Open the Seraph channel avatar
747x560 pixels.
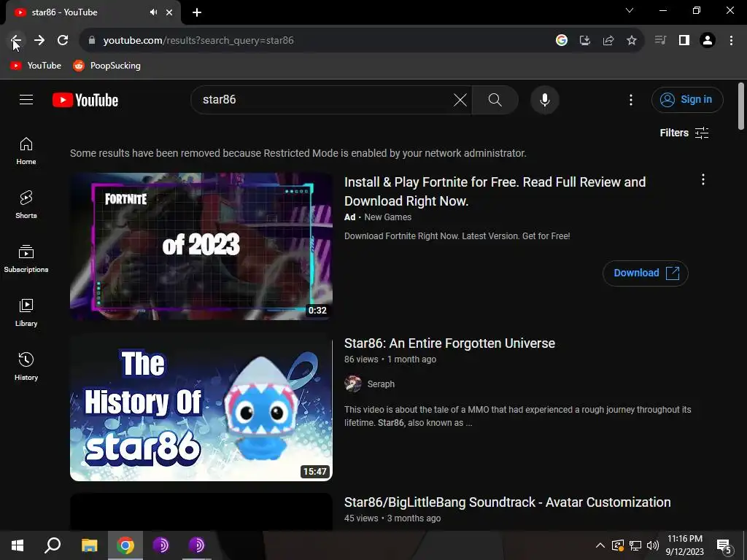coord(353,384)
